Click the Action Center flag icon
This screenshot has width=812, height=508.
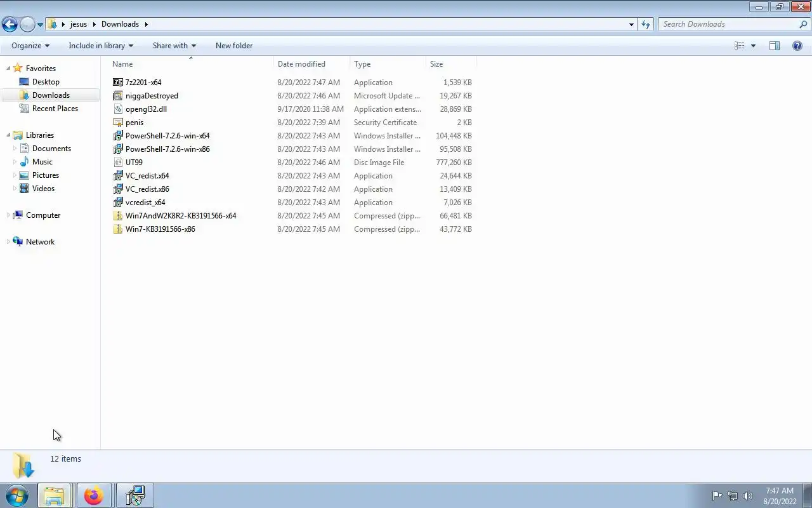717,496
